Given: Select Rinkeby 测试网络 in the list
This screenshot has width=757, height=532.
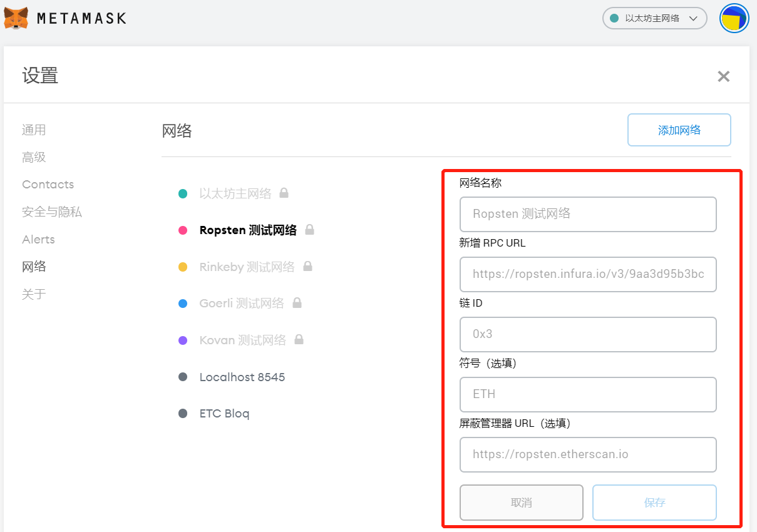Looking at the screenshot, I should click(x=247, y=267).
